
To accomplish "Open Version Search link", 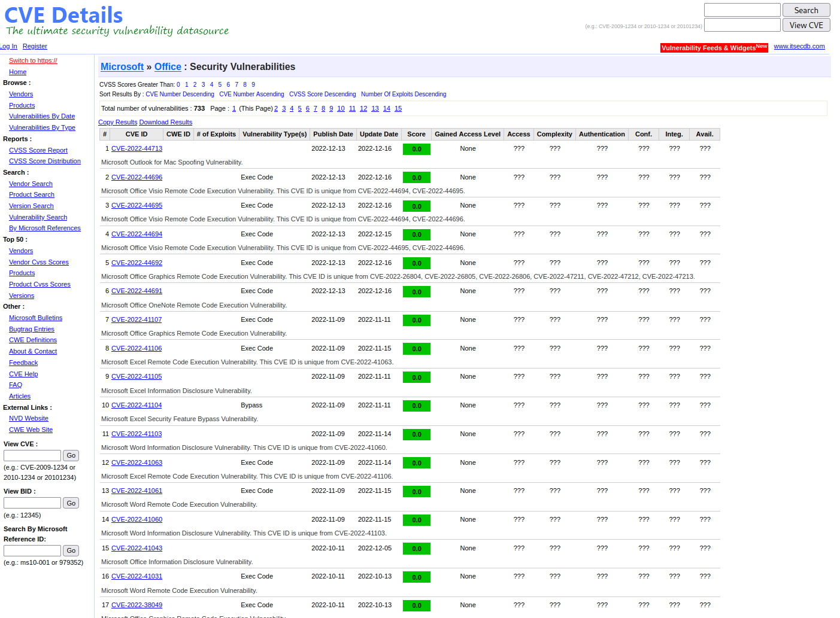I will 31,206.
